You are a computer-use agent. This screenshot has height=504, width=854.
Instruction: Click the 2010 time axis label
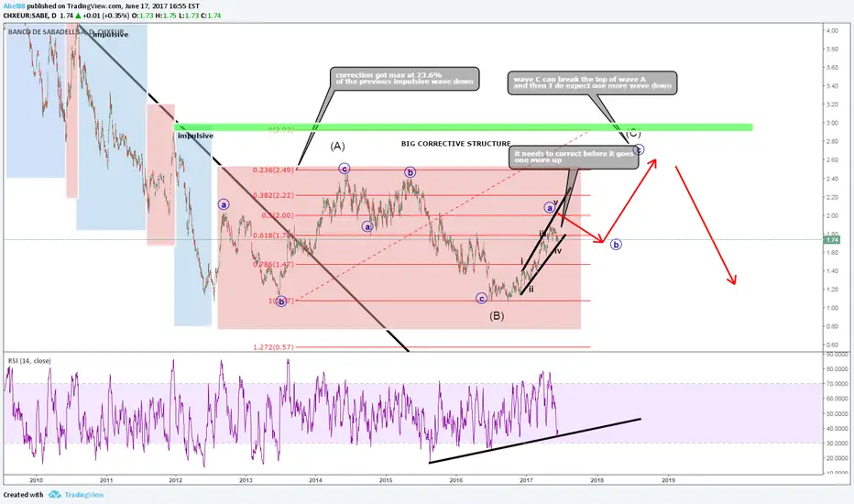coord(36,480)
